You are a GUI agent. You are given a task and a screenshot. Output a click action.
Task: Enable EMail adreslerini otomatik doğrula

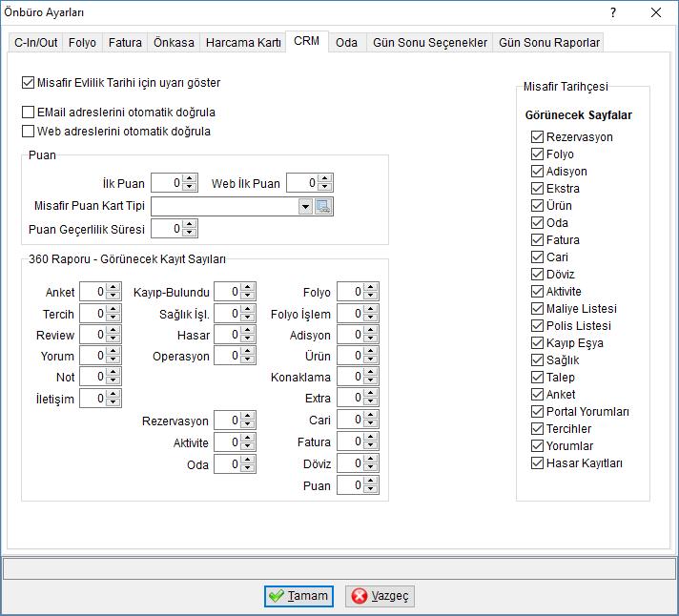point(29,113)
